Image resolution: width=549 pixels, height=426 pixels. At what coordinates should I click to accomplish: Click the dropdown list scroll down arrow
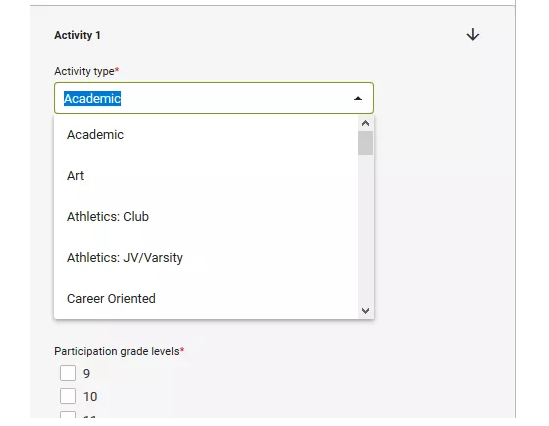pos(366,311)
